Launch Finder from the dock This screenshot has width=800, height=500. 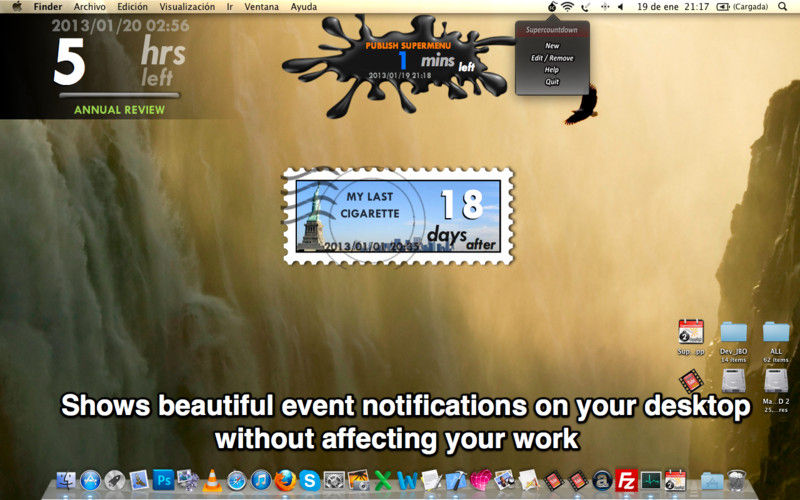point(66,480)
